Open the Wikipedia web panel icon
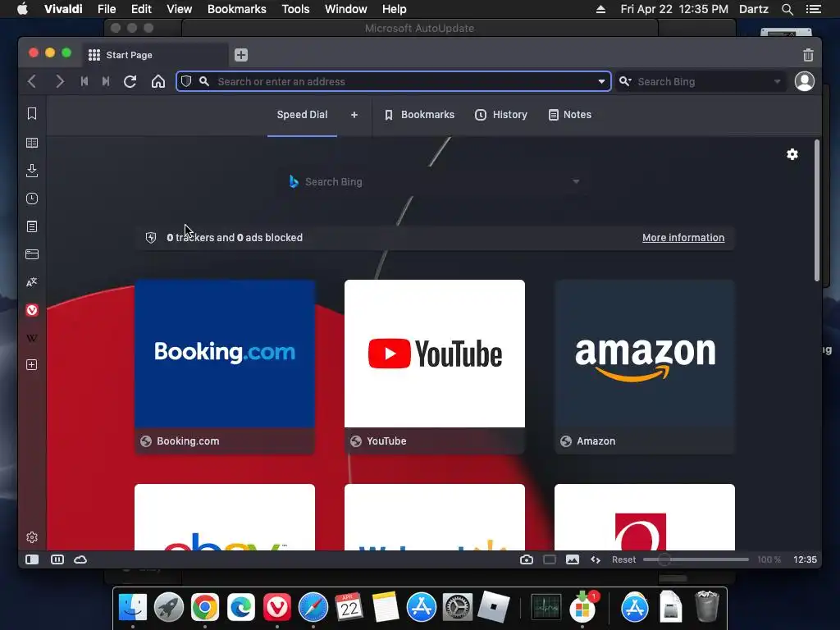Screen dimensions: 840x630 click(32, 338)
